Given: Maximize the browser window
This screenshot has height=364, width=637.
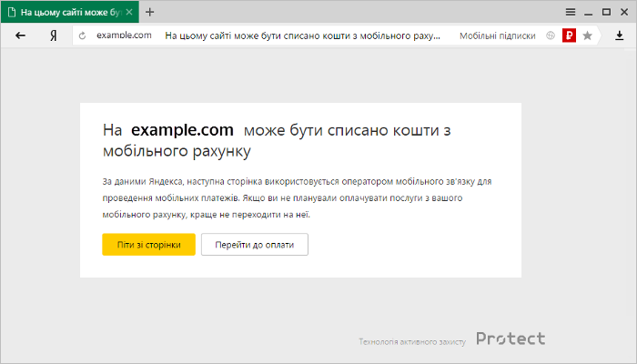Looking at the screenshot, I should [x=607, y=12].
